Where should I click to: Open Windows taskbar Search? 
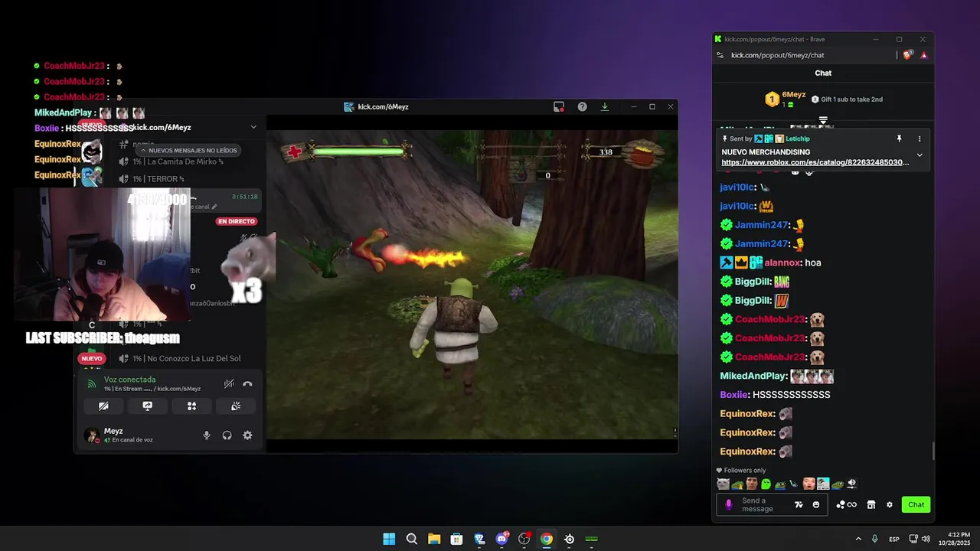(x=411, y=539)
